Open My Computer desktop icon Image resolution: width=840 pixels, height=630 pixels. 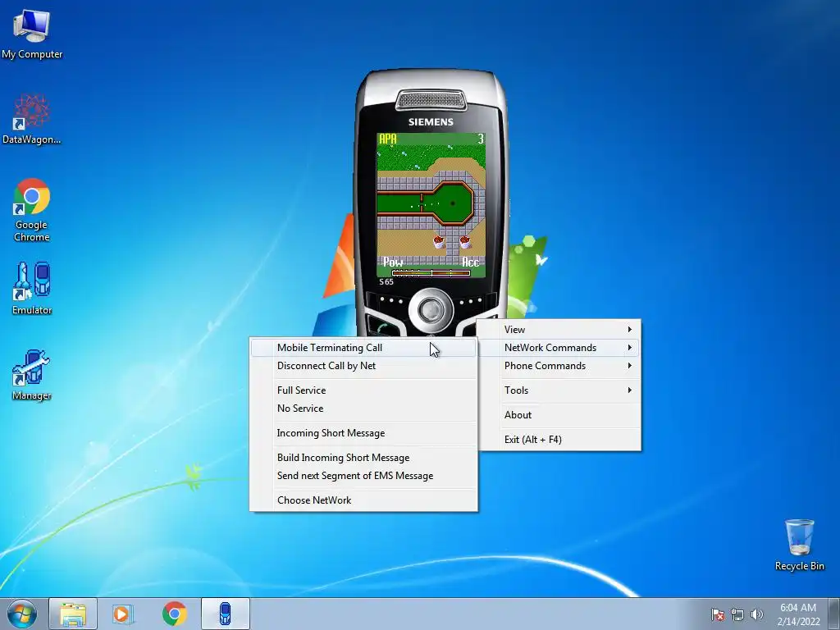point(32,33)
